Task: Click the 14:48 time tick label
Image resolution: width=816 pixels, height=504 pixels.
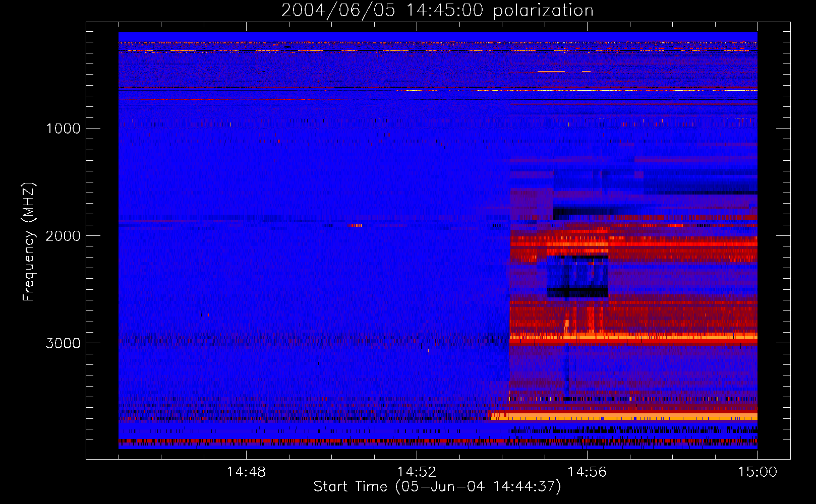Action: point(246,472)
